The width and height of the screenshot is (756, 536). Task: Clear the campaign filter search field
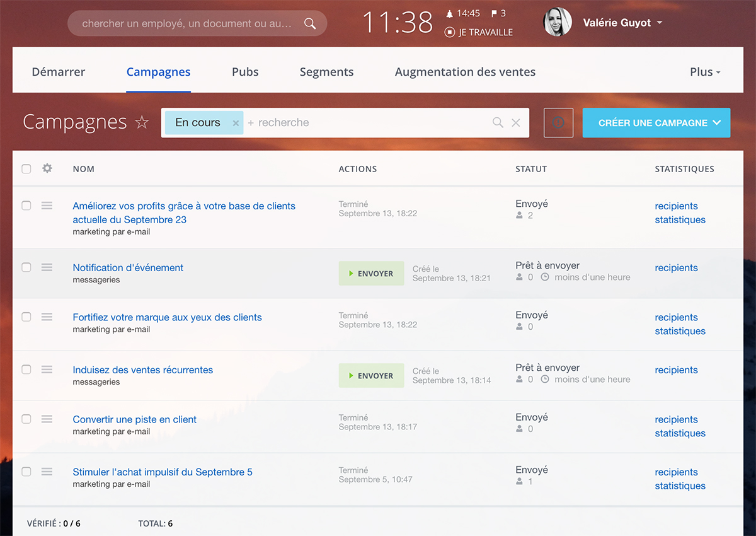(x=516, y=123)
